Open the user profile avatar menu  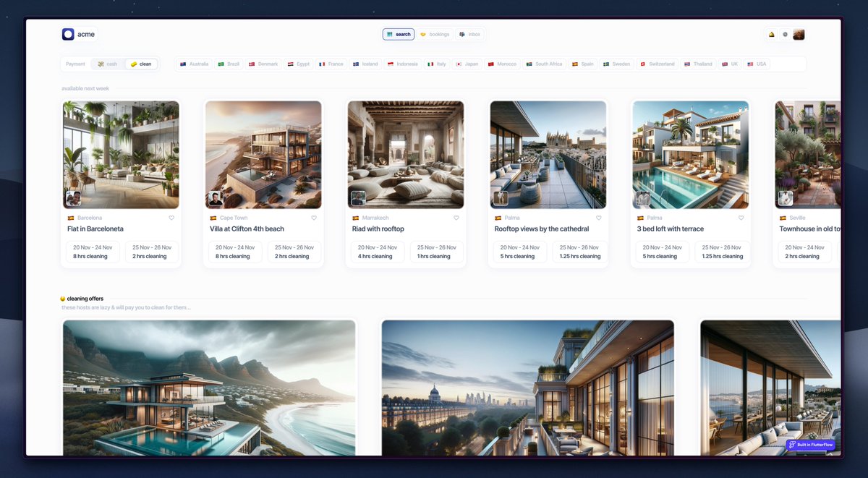coord(799,34)
